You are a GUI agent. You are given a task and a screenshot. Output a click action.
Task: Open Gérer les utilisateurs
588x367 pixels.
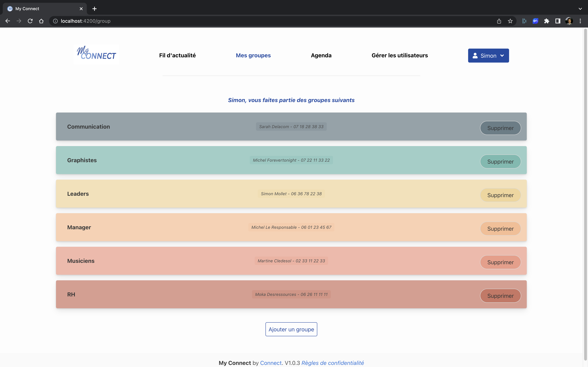400,55
